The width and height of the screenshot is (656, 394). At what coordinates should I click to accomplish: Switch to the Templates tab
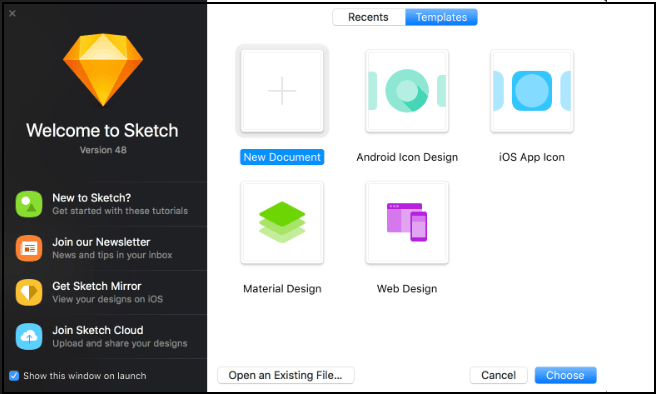tap(441, 17)
